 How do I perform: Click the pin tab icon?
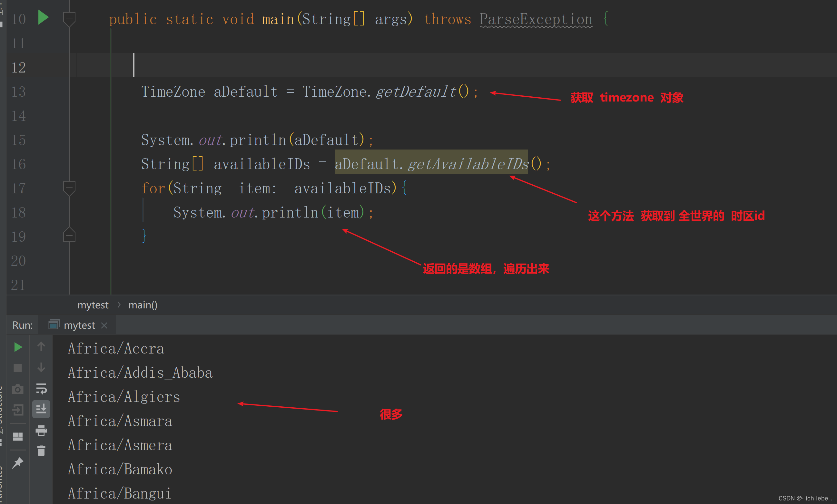(x=18, y=463)
